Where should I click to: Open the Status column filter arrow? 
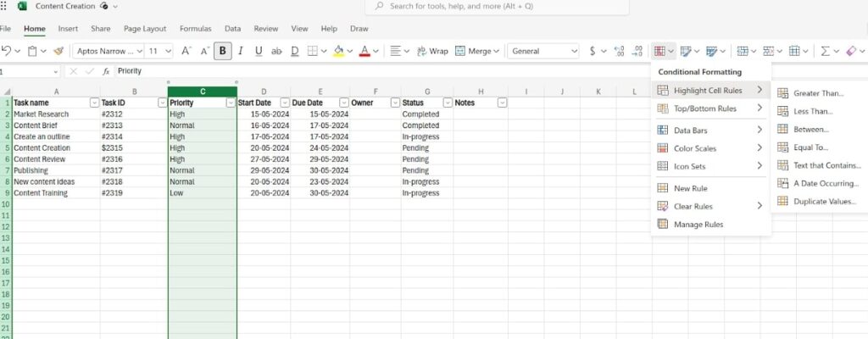point(448,103)
